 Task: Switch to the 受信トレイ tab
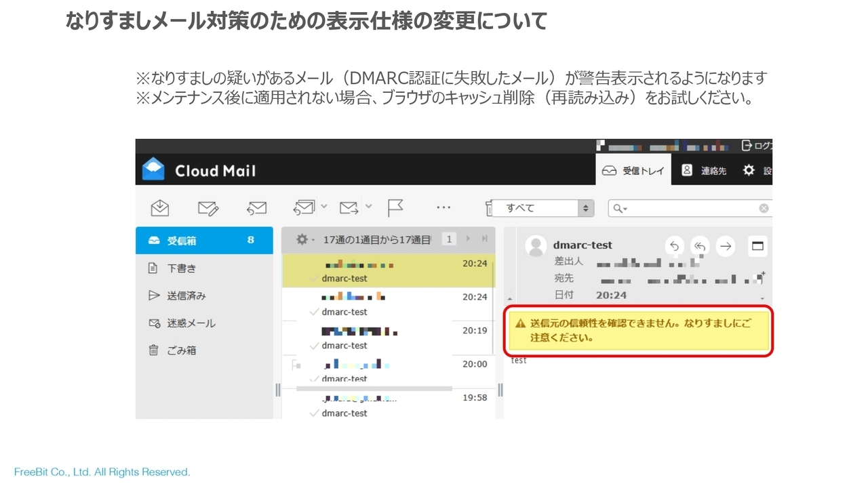pos(633,171)
